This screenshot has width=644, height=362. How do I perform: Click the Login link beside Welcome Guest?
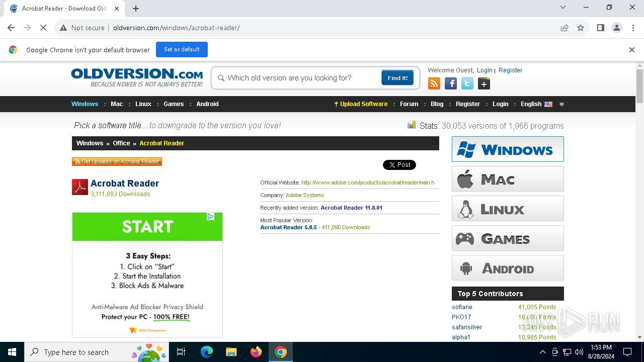[x=485, y=70]
